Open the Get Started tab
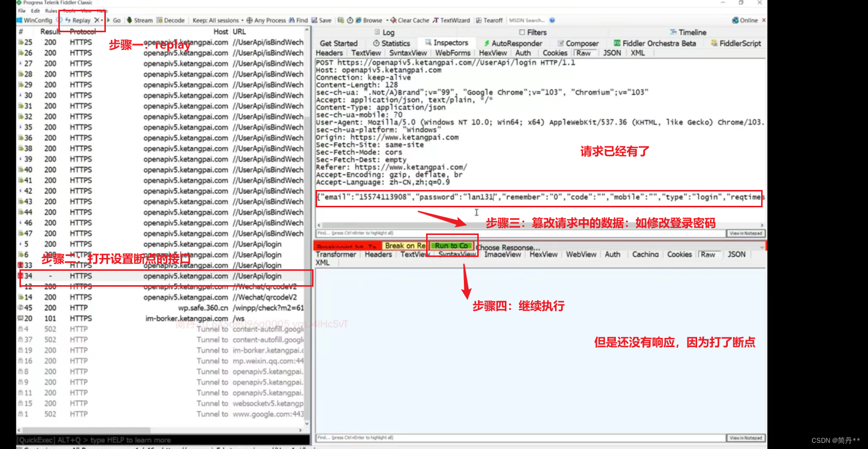 [x=339, y=44]
